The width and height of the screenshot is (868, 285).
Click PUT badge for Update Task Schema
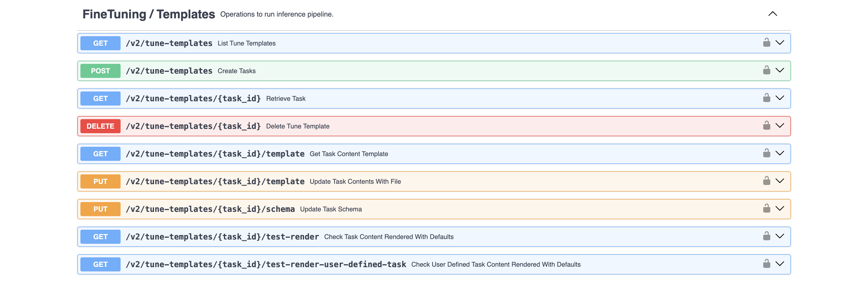click(x=100, y=209)
